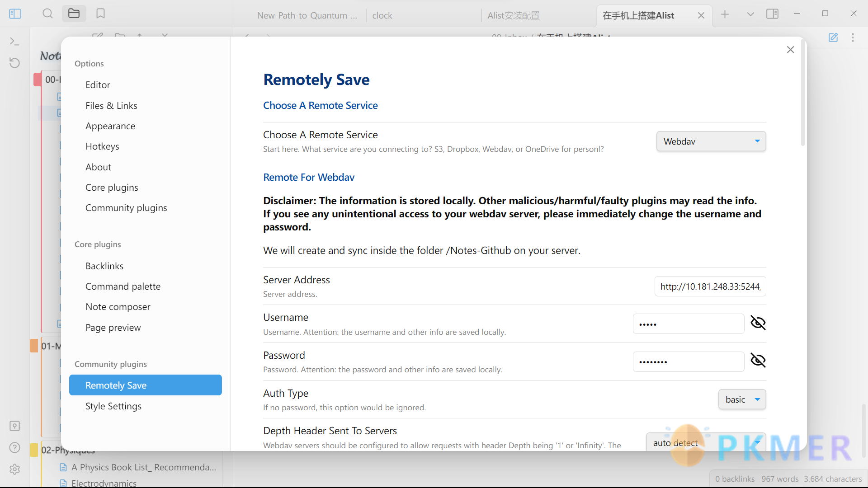868x488 pixels.
Task: Select the Editor options menu item
Action: point(98,84)
